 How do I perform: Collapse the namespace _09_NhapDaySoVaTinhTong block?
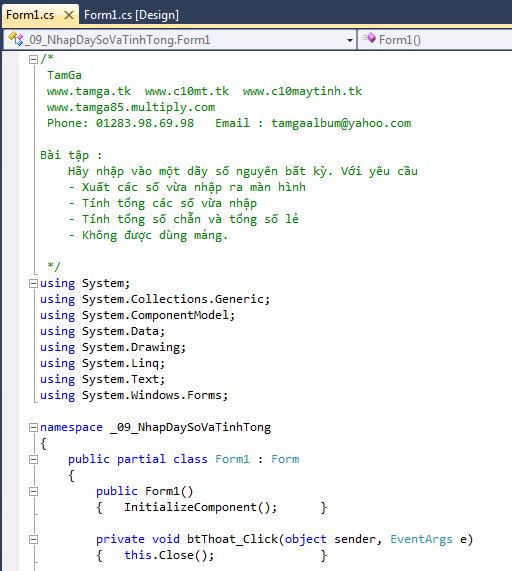tap(33, 427)
